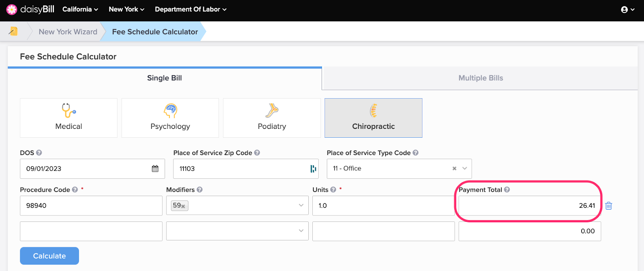Click the Calculate button
Screen dimensions: 644x271
[50, 256]
